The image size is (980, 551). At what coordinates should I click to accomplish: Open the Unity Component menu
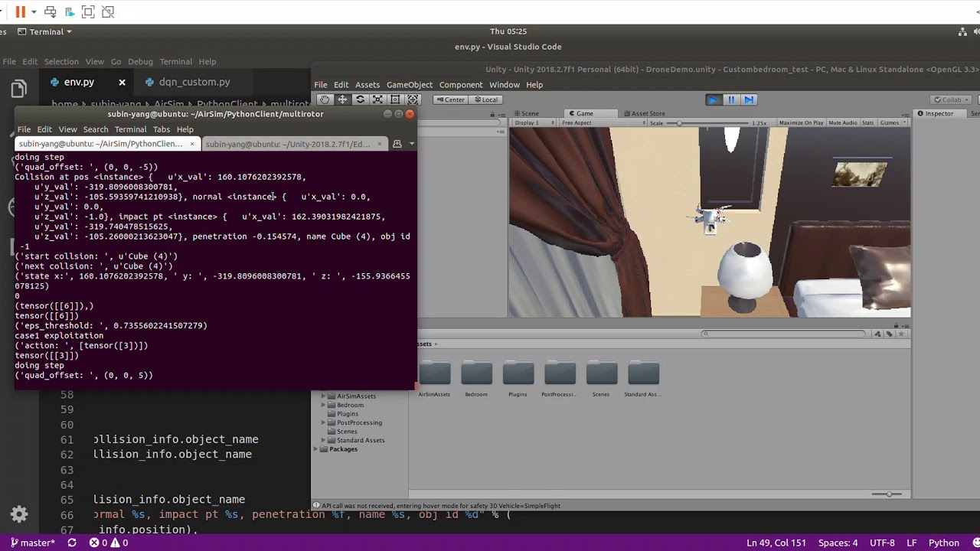(461, 84)
